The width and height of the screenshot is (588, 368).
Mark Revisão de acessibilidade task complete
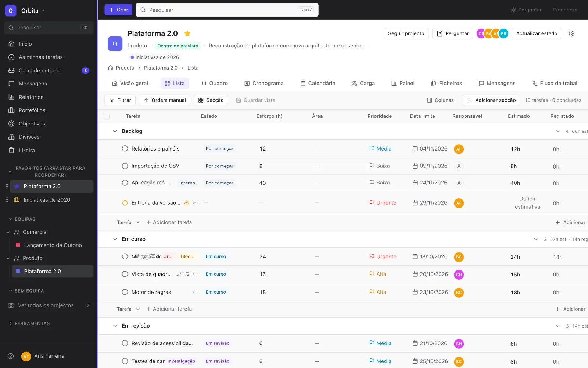125,343
